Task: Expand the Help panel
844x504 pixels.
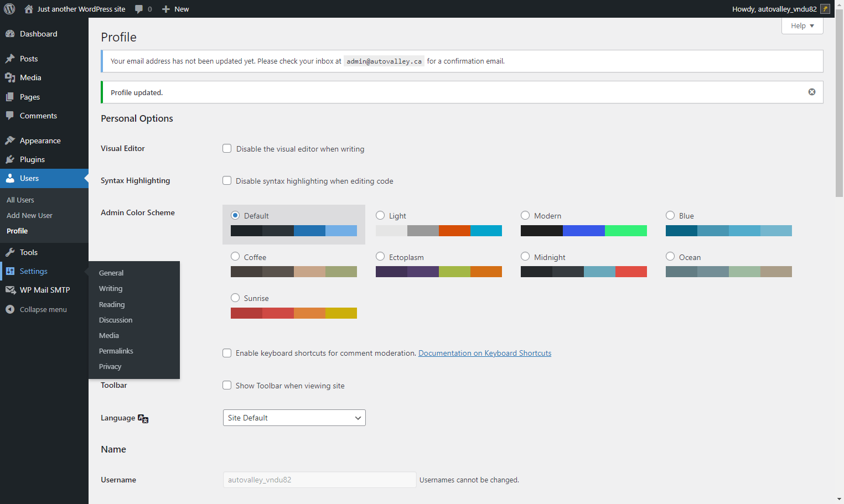Action: (x=802, y=26)
